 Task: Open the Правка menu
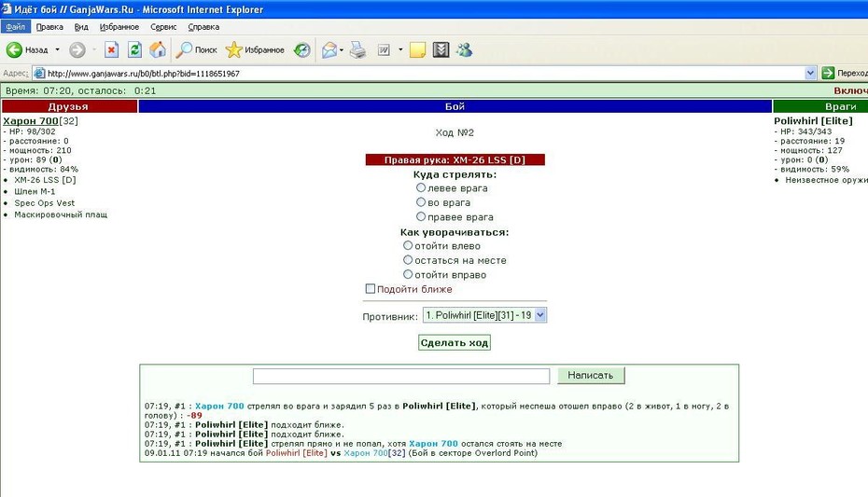click(x=49, y=26)
